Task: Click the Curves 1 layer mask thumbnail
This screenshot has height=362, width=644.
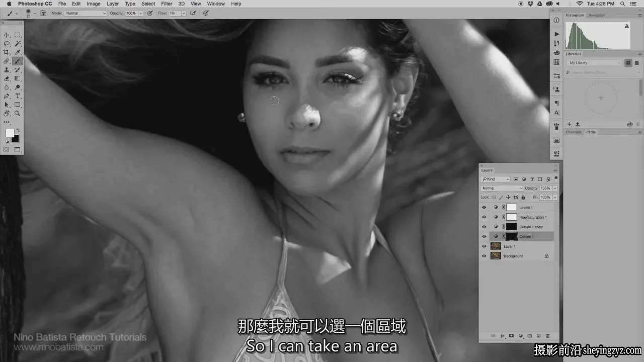Action: (x=512, y=236)
